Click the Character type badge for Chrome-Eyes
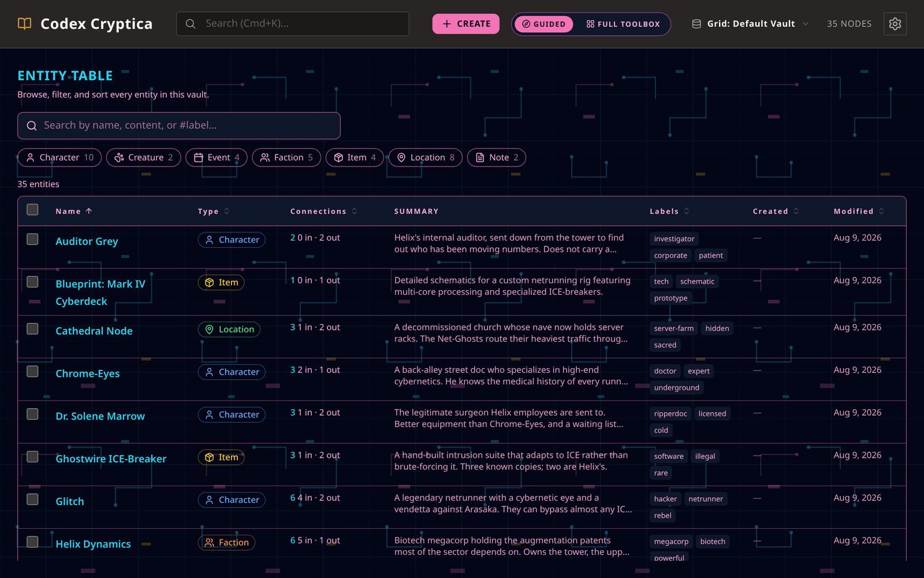Screen dimensions: 924x578 [x=232, y=372]
